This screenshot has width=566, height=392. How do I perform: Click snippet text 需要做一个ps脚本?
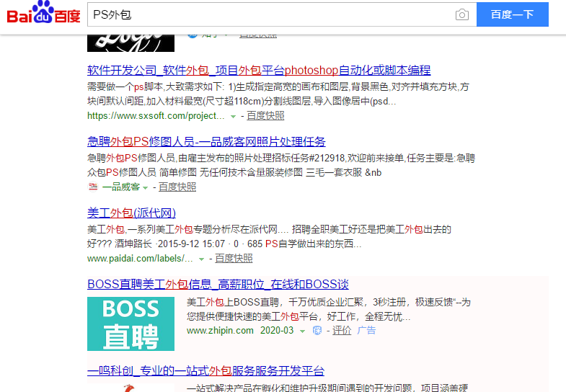(x=125, y=87)
